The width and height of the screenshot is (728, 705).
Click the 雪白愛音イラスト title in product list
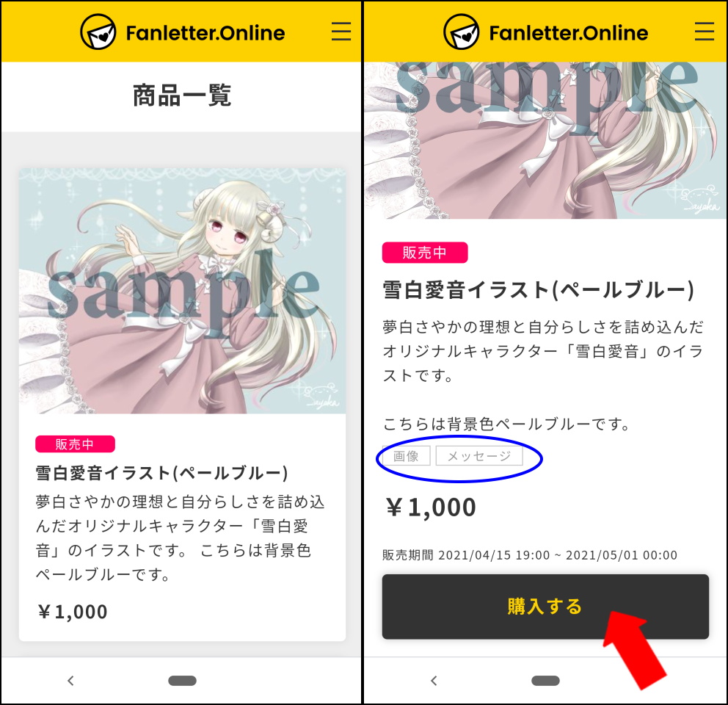coord(162,473)
